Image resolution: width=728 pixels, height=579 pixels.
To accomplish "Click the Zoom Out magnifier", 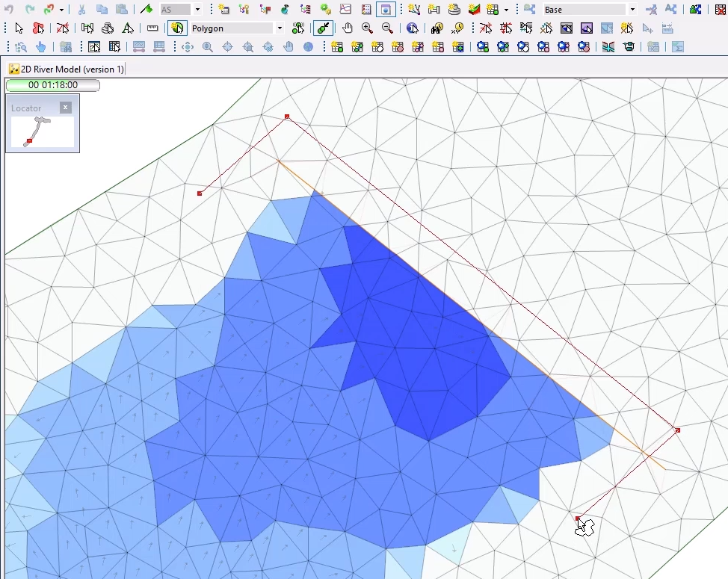I will [387, 28].
